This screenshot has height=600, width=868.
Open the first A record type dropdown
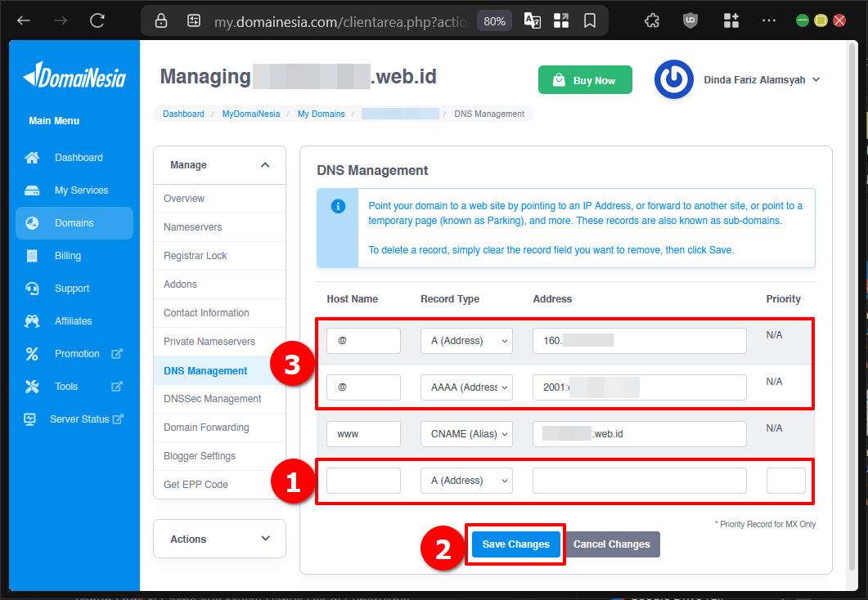click(466, 340)
